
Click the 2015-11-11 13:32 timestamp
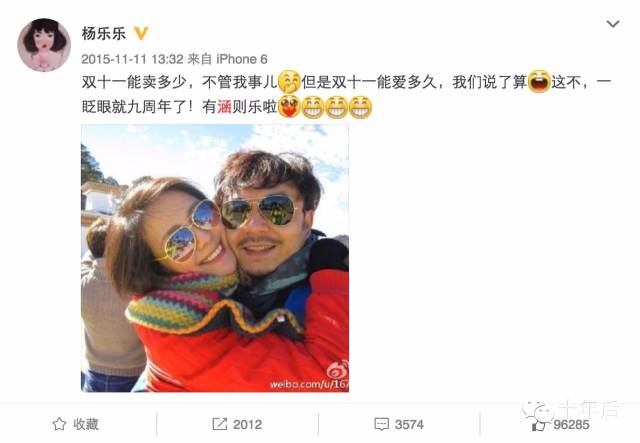[x=132, y=59]
